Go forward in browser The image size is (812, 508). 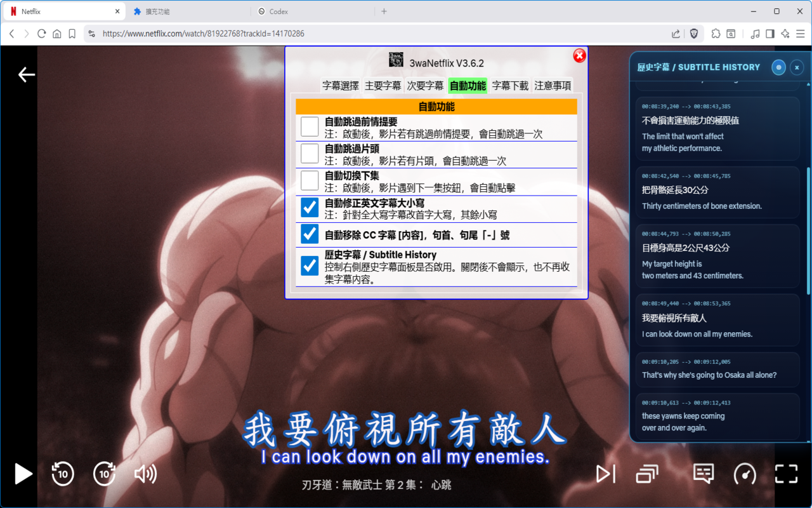(27, 34)
